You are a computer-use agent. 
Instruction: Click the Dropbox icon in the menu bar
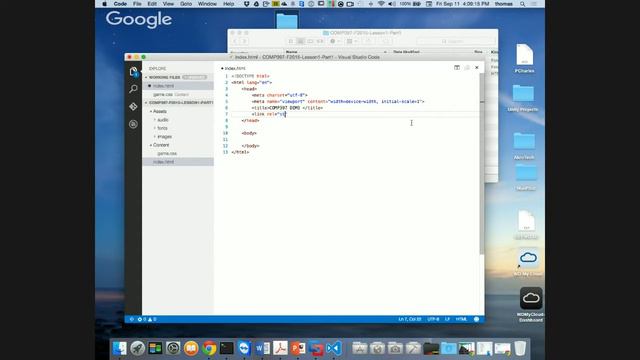pos(247,4)
